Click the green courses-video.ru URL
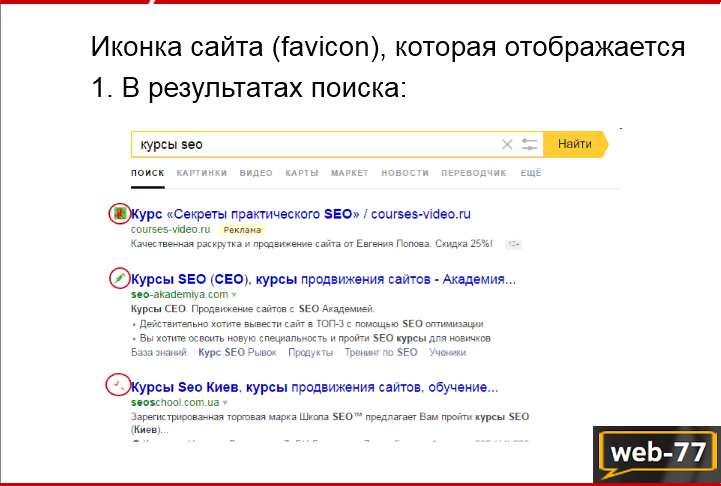The height and width of the screenshot is (486, 721). pos(171,229)
